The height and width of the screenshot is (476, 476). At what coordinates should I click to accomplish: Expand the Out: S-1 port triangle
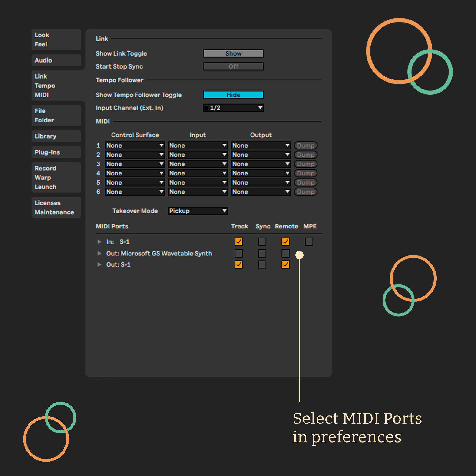(99, 264)
